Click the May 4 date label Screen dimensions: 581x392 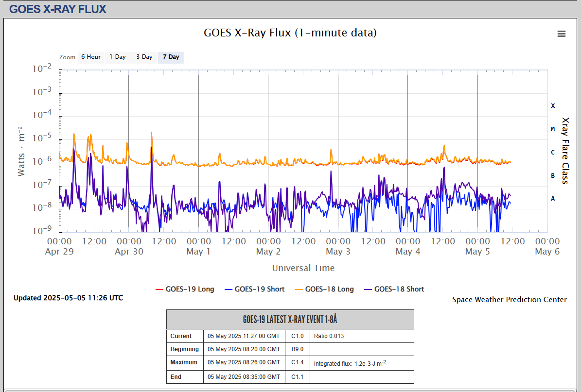pos(407,252)
